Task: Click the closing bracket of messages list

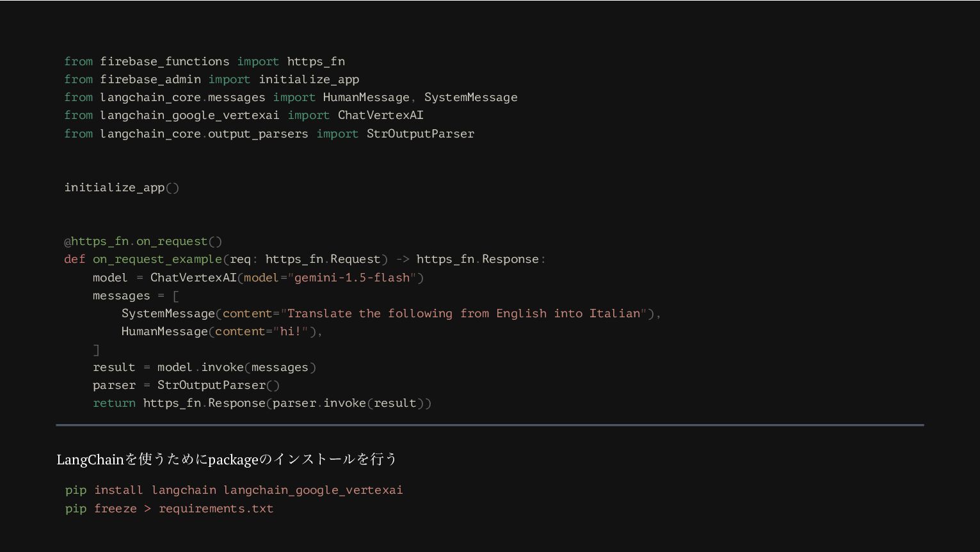Action: (97, 350)
